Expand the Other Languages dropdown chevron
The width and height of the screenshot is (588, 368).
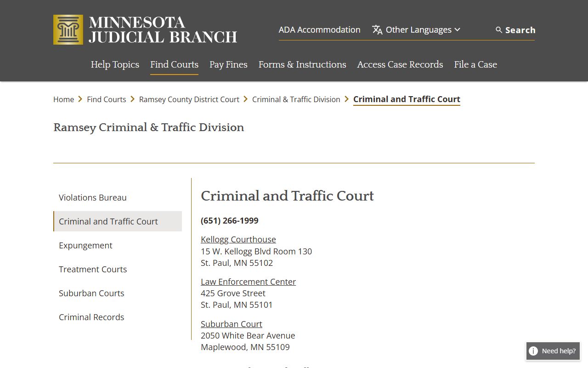pos(457,29)
